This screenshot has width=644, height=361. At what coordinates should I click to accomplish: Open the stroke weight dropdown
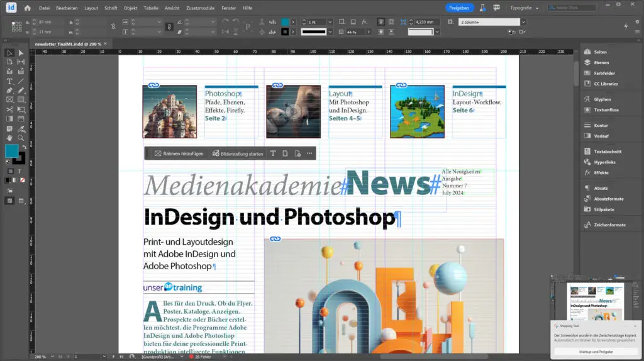coord(330,22)
